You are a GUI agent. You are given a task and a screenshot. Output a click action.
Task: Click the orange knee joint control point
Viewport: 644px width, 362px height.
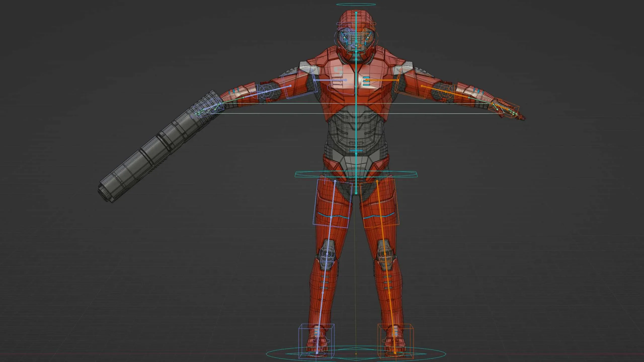click(385, 254)
